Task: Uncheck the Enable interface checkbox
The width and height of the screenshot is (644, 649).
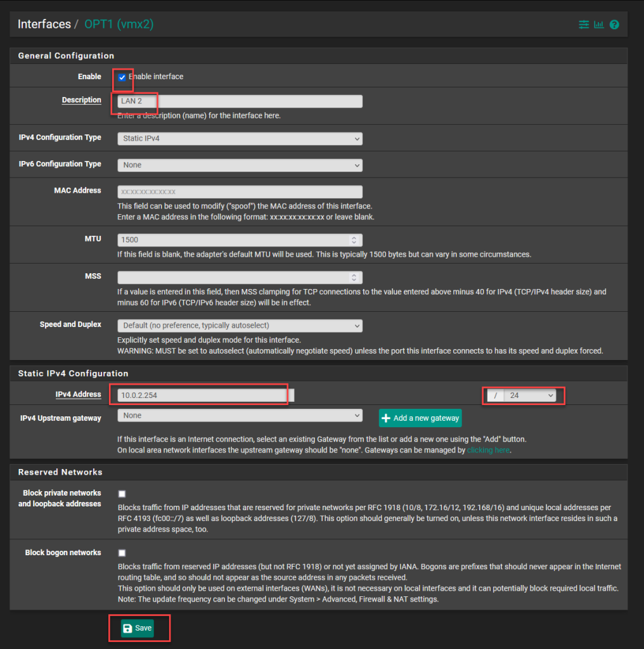Action: tap(122, 77)
